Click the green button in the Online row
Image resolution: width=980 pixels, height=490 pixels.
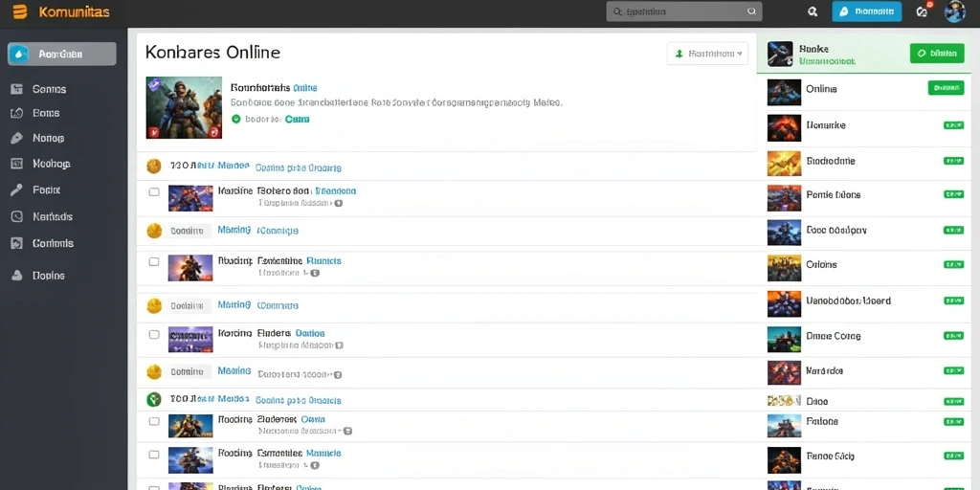946,88
